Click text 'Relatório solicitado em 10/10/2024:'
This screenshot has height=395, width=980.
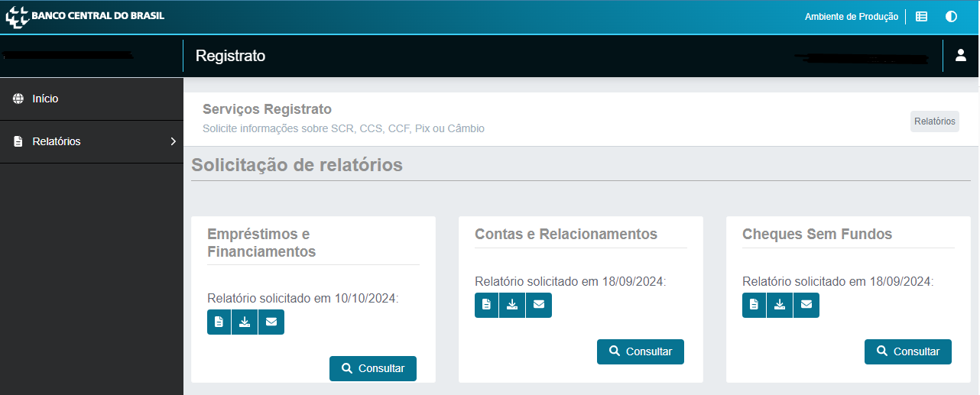[x=303, y=298]
